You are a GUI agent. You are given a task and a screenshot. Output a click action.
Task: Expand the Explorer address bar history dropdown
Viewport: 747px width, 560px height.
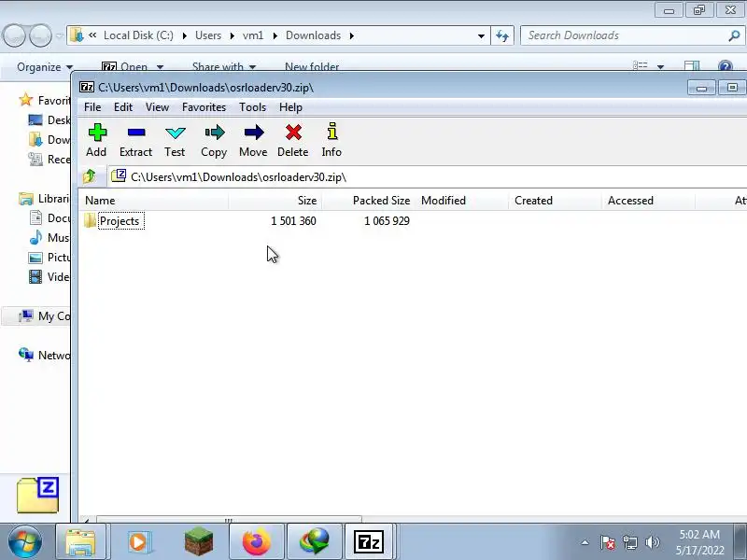coord(481,35)
